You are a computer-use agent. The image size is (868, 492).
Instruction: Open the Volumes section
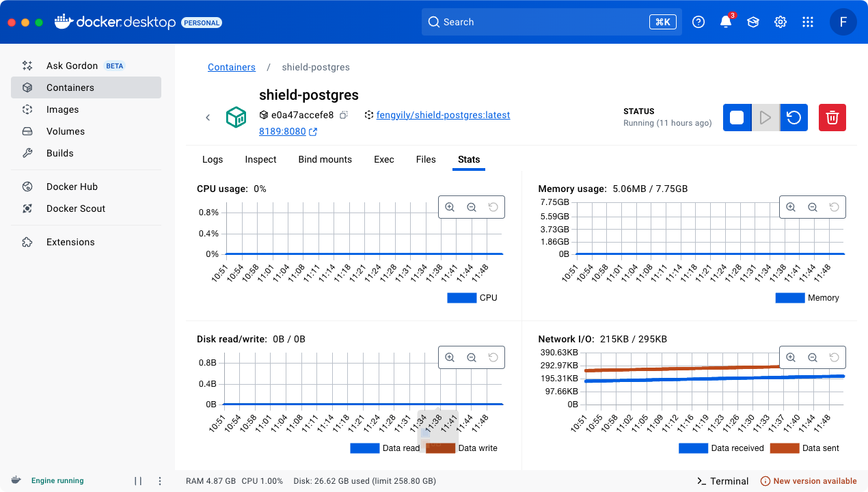click(x=86, y=131)
